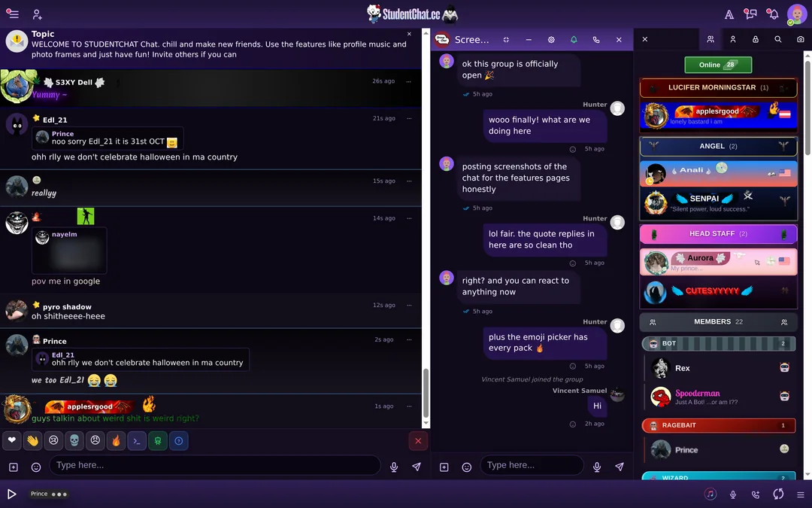This screenshot has height=508, width=812.
Task: Start a call in the group chat
Action: pos(596,40)
